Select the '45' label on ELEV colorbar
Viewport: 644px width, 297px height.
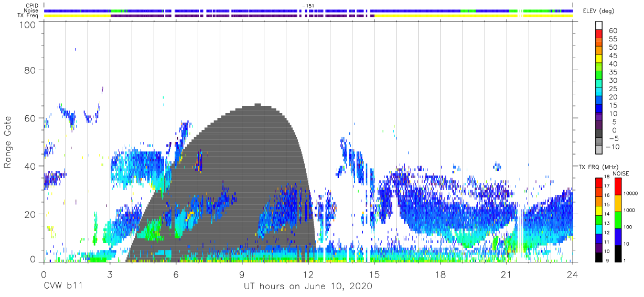613,56
